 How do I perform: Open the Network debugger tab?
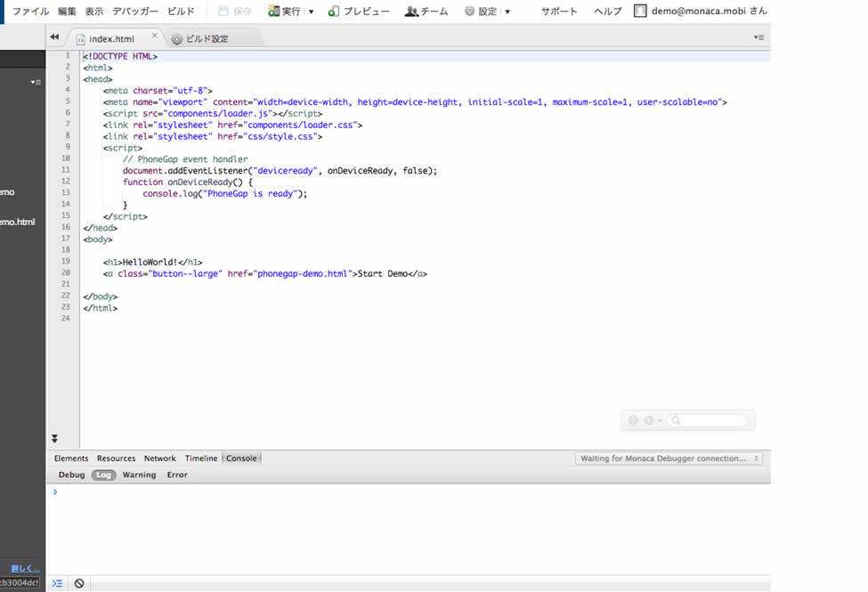(x=160, y=458)
